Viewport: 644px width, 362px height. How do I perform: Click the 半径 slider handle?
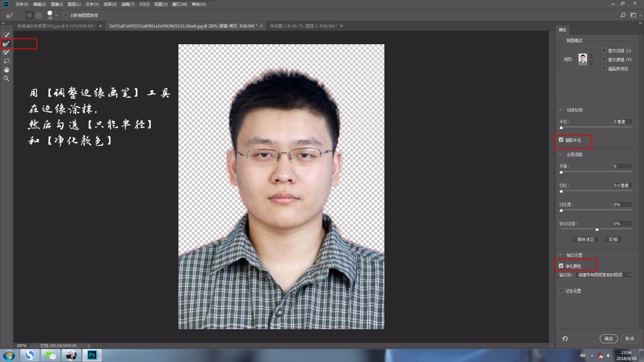tap(561, 128)
